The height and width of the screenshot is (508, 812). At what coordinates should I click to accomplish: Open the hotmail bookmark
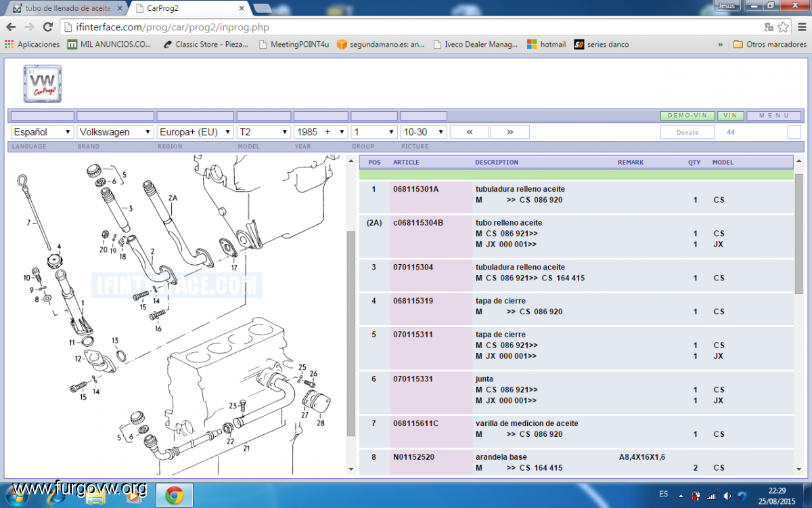[547, 45]
